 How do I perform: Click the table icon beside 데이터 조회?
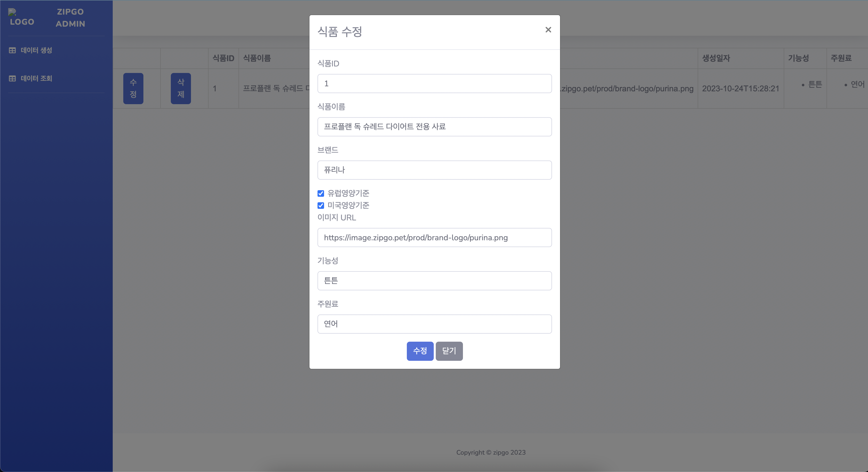(x=13, y=78)
